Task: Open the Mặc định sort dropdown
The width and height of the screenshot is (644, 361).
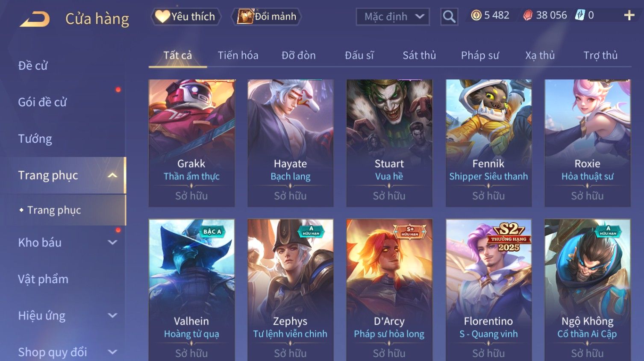Action: coord(393,17)
